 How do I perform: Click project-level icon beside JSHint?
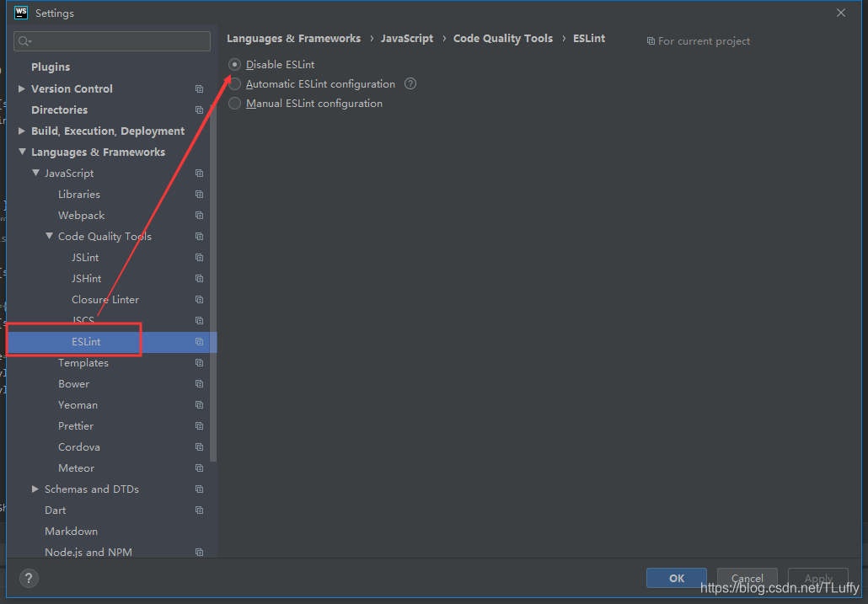[199, 278]
